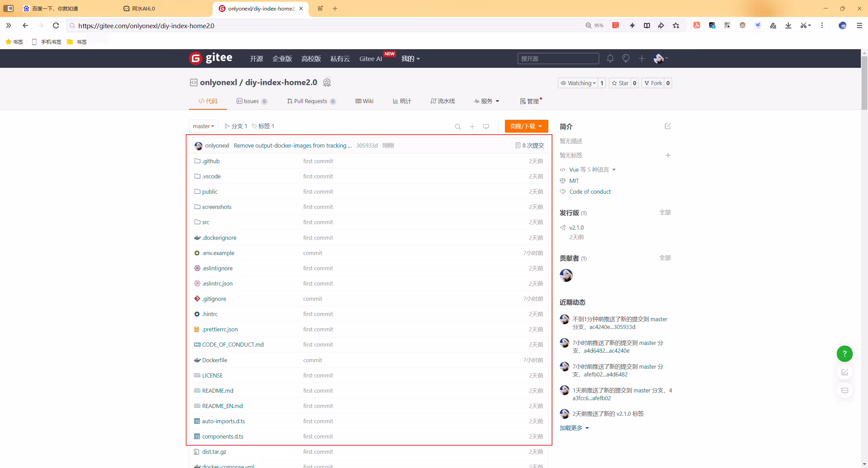Bookmark page with browser star icon
The width and height of the screenshot is (868, 468).
676,25
